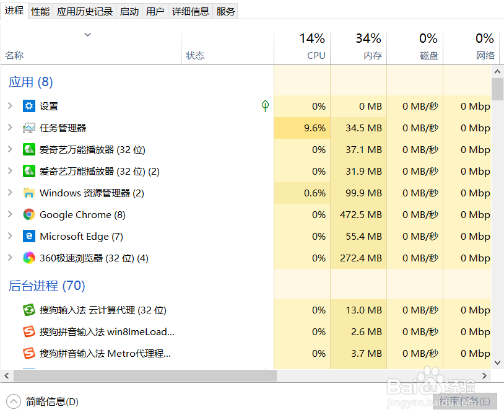Expand Windows 资源管理器 (2) group
This screenshot has width=504, height=420.
click(10, 192)
